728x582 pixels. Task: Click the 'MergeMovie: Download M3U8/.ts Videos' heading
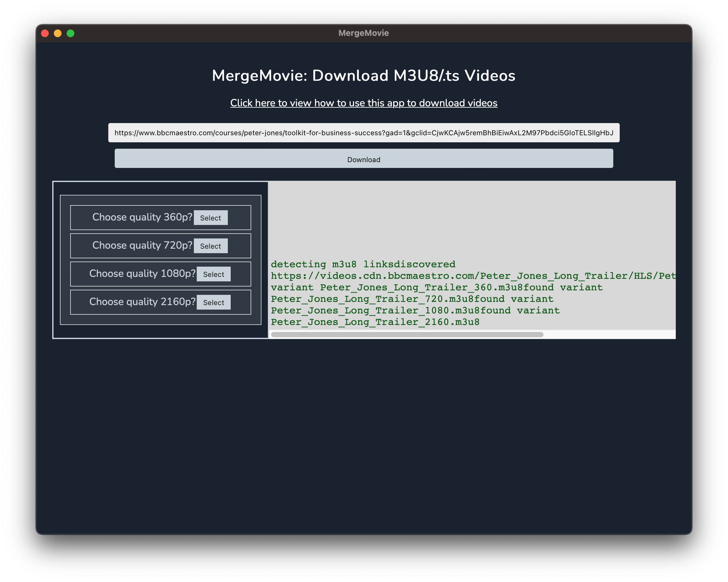pyautogui.click(x=363, y=75)
